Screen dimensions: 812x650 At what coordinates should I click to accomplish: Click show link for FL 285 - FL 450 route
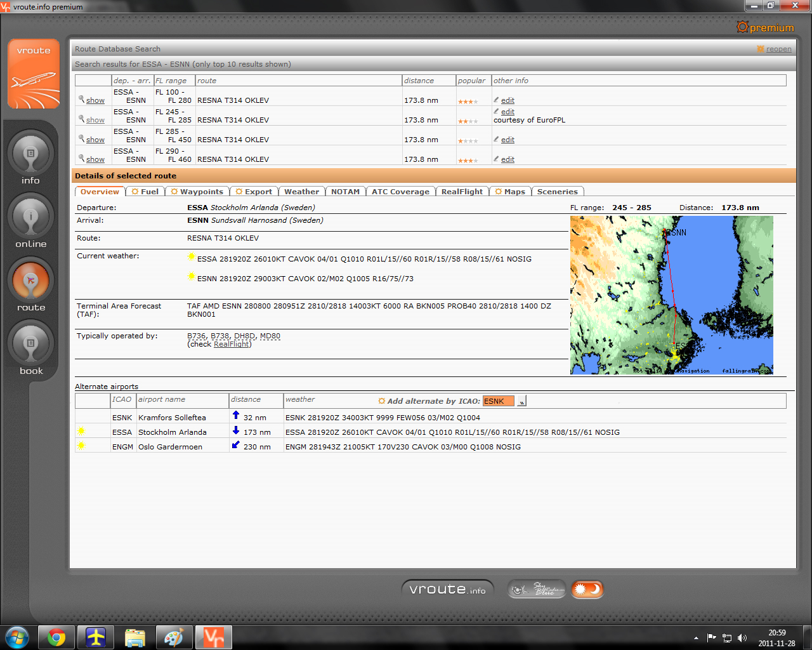[95, 140]
